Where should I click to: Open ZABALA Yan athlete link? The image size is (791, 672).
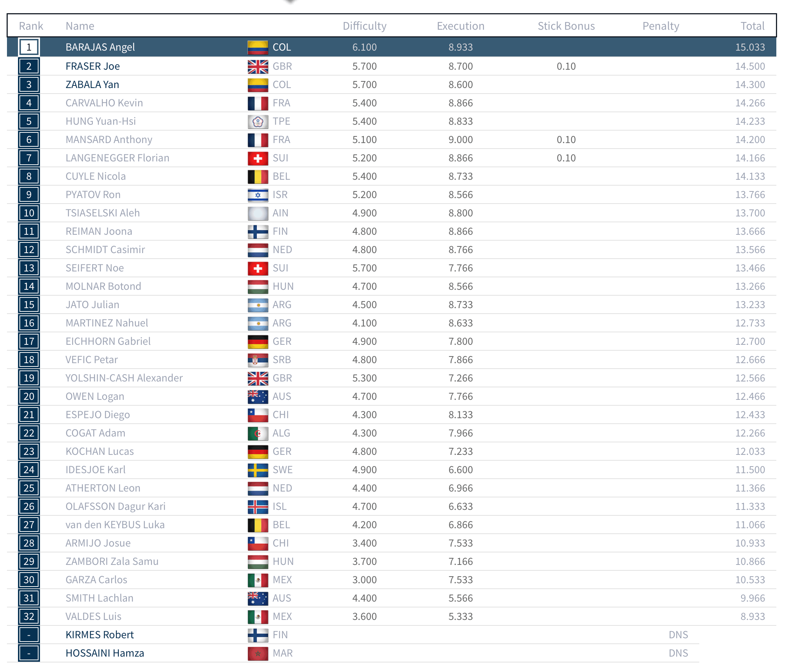[92, 85]
